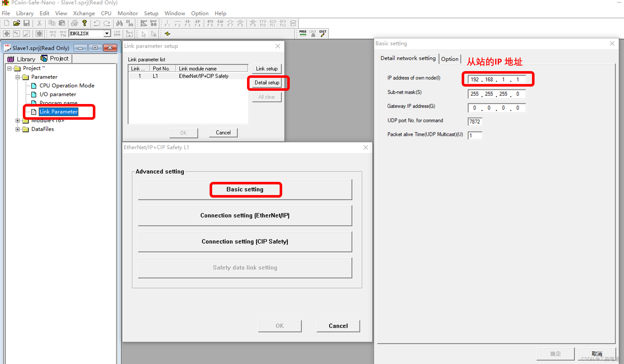Click the yellow Help question mark icon
624x364 pixels.
click(x=84, y=23)
